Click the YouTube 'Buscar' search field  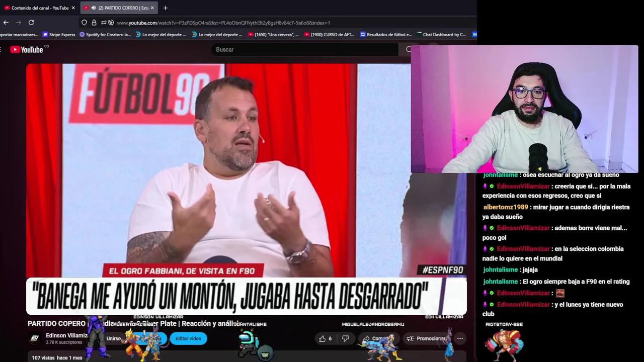tap(304, 49)
